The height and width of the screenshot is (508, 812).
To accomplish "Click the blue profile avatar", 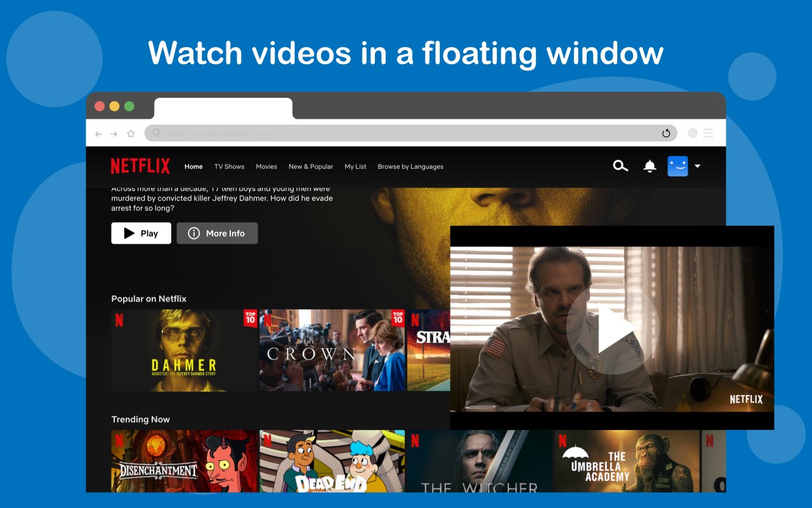I will 678,166.
